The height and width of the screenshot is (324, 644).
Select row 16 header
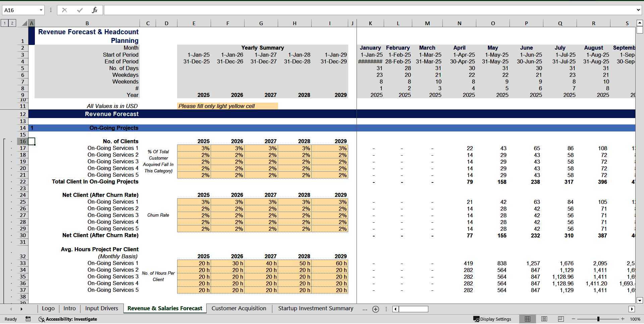(x=22, y=141)
